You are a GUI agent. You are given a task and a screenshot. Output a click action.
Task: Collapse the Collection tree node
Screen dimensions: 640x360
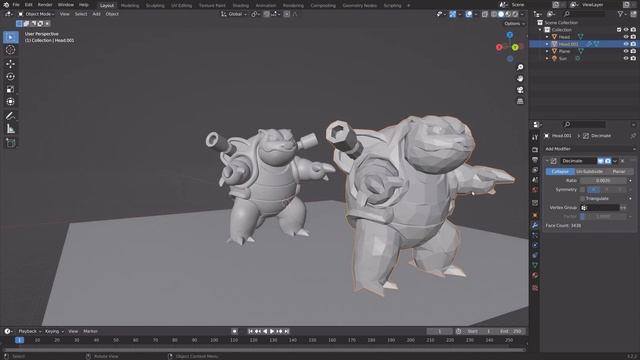[540, 30]
